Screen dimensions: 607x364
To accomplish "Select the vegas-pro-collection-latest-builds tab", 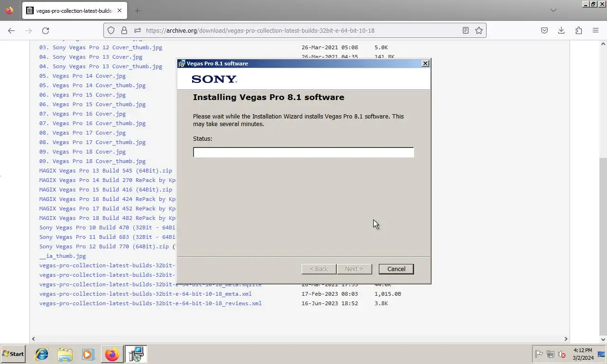I will tap(74, 10).
